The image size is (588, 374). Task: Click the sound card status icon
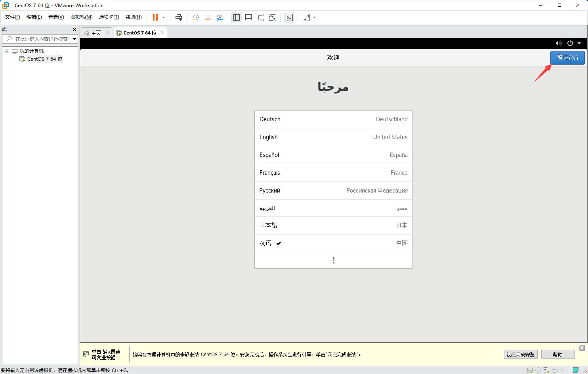(x=563, y=370)
